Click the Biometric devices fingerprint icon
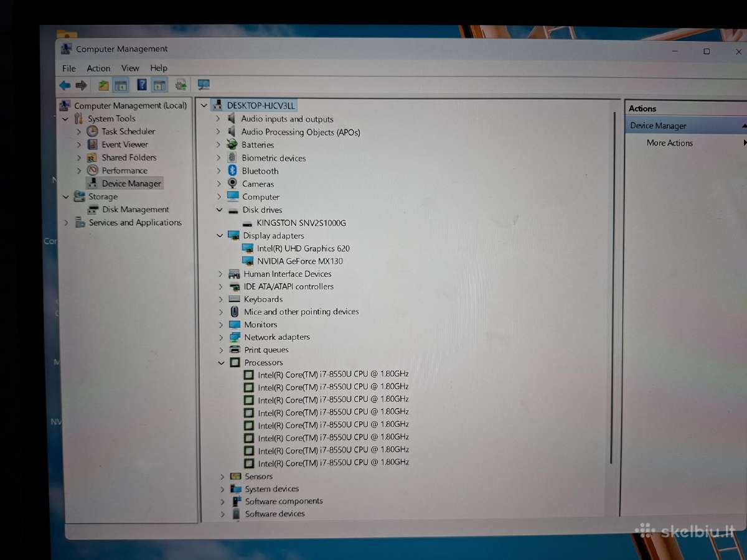The image size is (747, 560). click(x=232, y=157)
